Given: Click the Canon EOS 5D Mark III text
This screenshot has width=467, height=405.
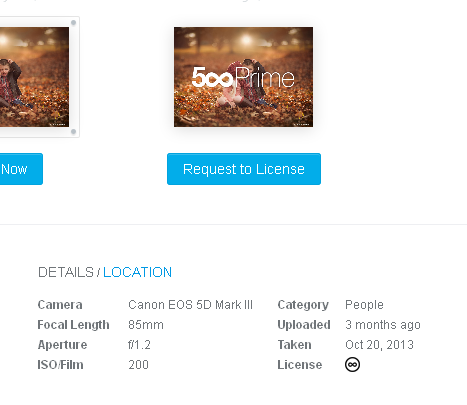Looking at the screenshot, I should coord(190,305).
